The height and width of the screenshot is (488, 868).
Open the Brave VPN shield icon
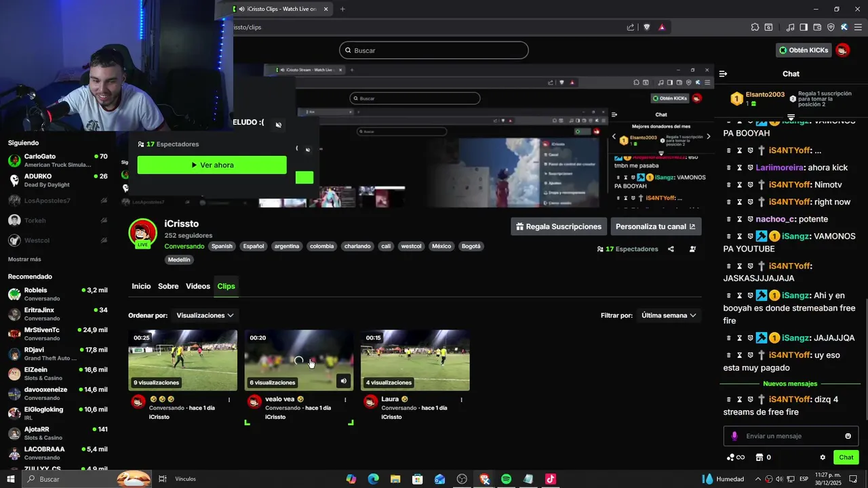(831, 27)
